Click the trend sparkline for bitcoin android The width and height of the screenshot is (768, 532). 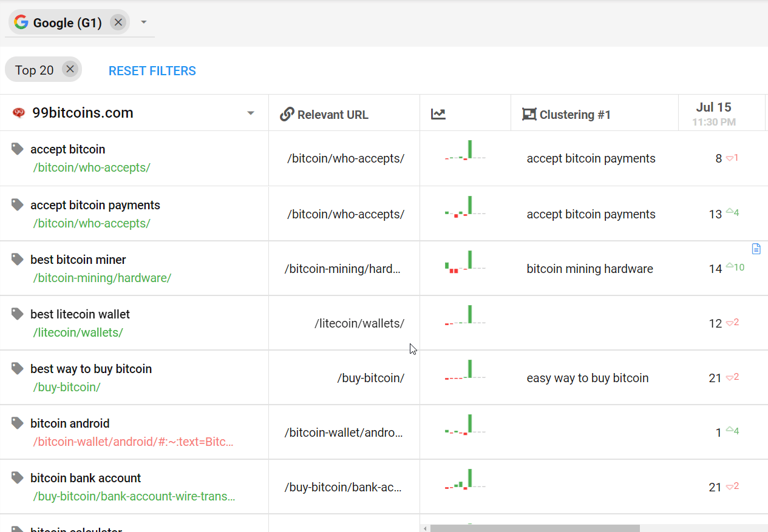click(x=465, y=425)
